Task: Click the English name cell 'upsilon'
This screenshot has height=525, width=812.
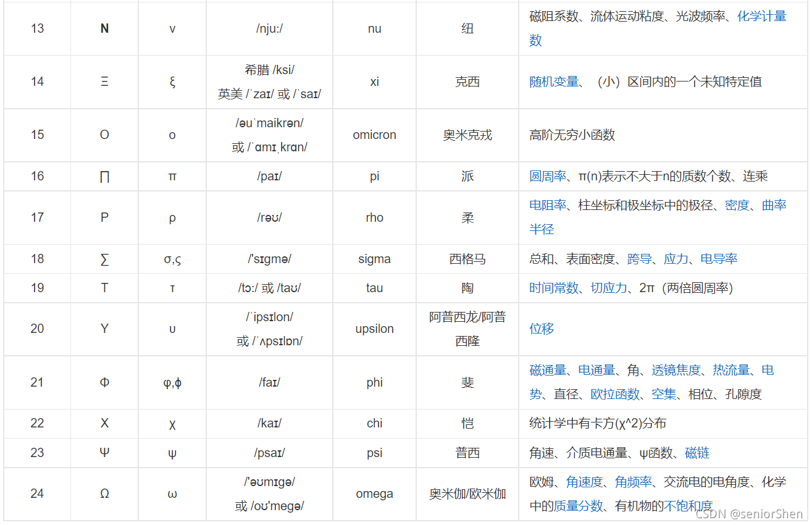Action: click(x=374, y=329)
